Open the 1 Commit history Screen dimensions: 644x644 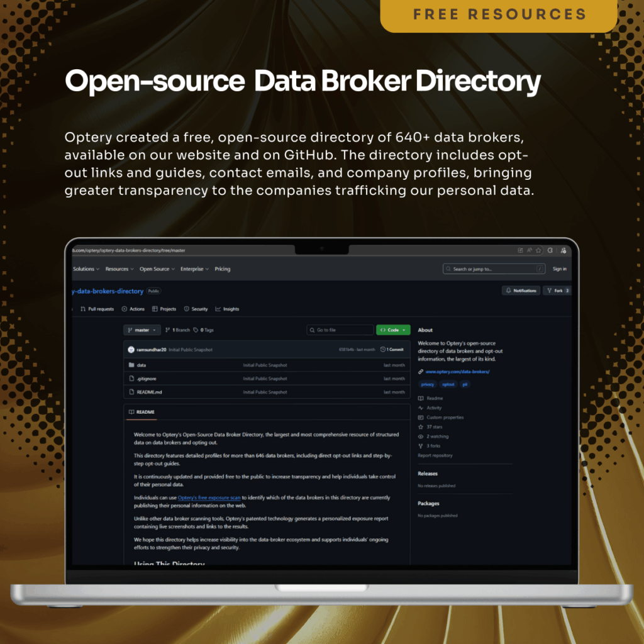click(392, 349)
